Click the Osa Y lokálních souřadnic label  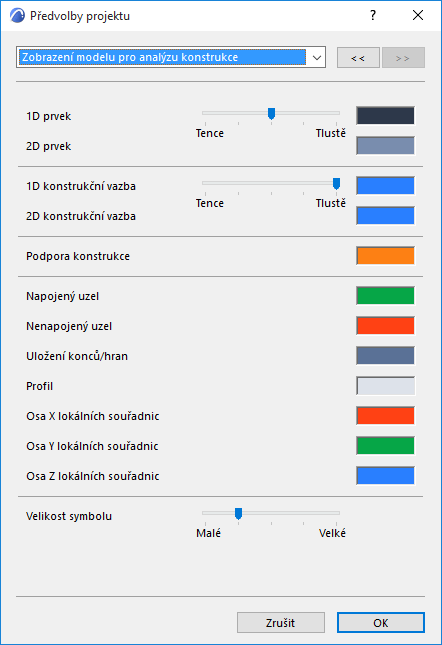coord(92,446)
